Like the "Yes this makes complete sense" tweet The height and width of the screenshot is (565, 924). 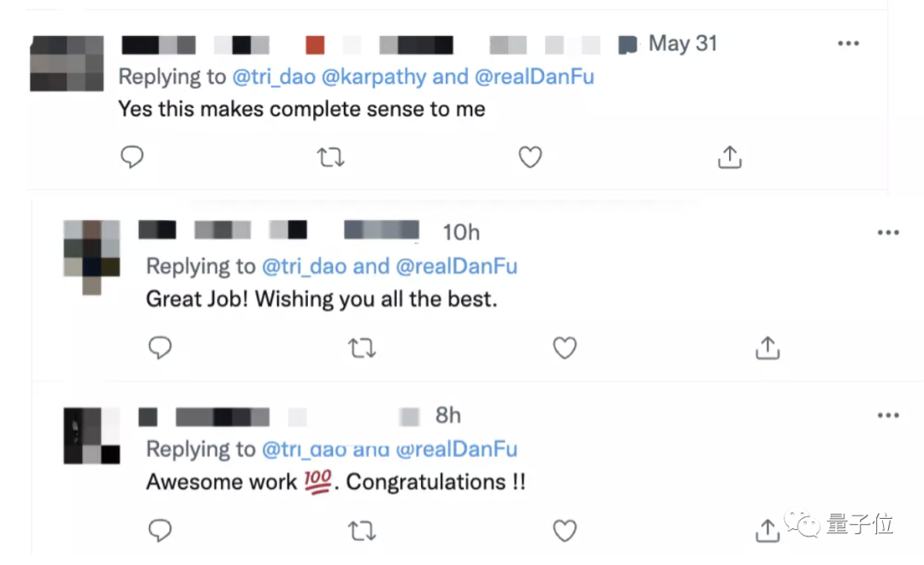(530, 157)
